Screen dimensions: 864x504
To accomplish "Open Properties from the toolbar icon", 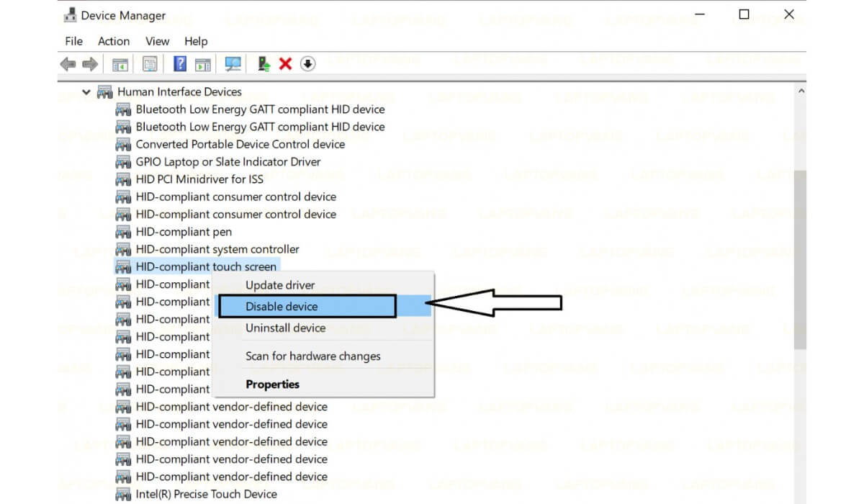I will (150, 64).
